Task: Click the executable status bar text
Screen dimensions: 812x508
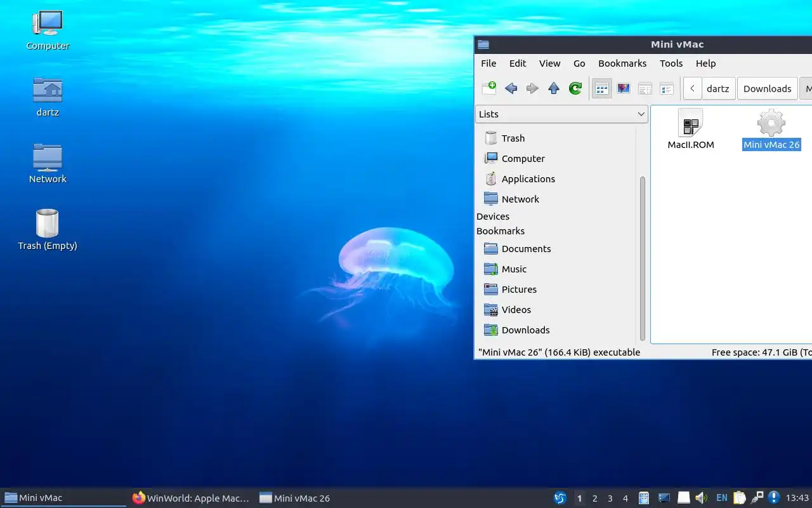Action: point(559,352)
